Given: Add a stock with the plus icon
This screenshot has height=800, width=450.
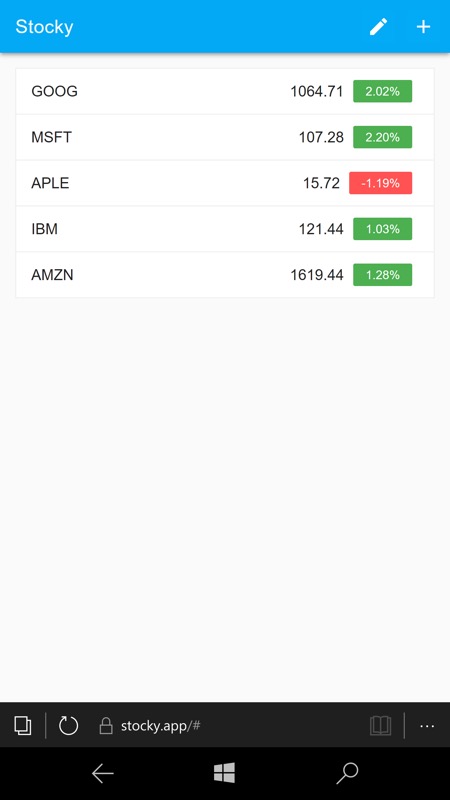Looking at the screenshot, I should pyautogui.click(x=423, y=27).
